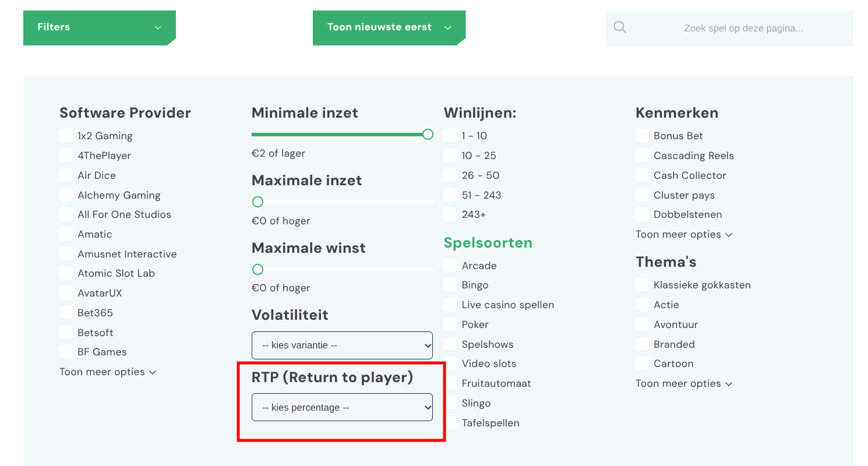Click the Maximale winst slider handle

pyautogui.click(x=257, y=269)
